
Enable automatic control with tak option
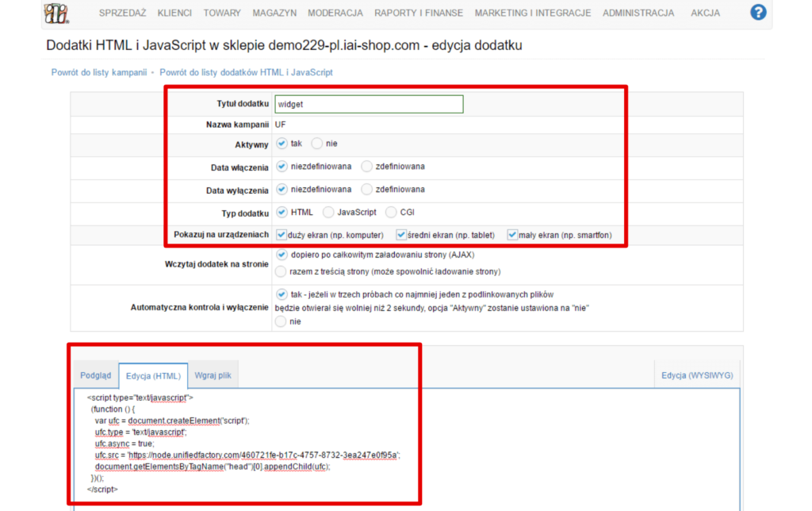click(282, 294)
